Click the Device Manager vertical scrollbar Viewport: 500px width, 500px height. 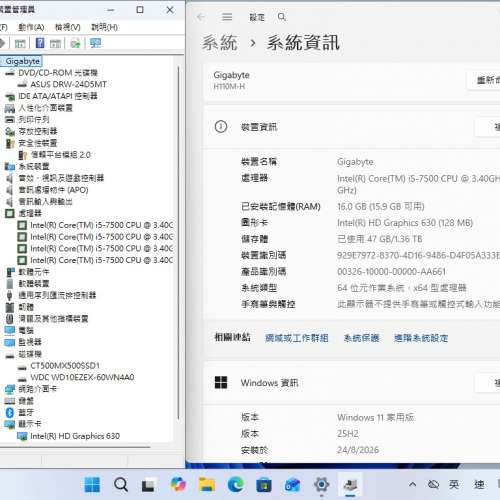point(179,243)
